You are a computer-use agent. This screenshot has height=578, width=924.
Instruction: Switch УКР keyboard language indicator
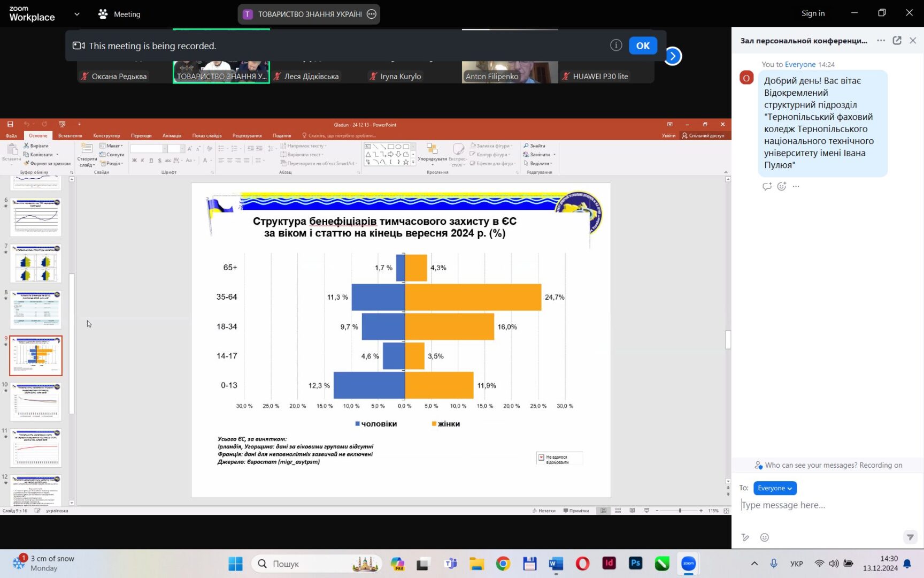point(797,564)
